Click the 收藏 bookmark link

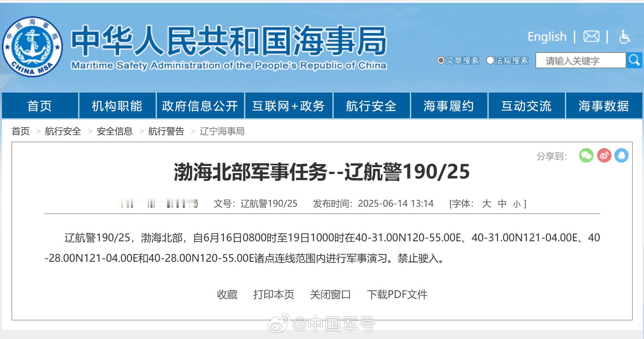click(x=227, y=294)
